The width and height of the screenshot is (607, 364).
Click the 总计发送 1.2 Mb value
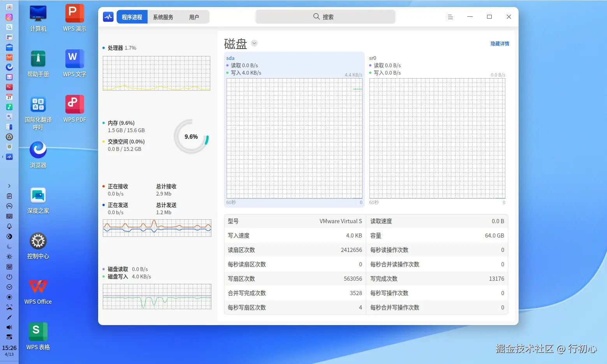[164, 212]
